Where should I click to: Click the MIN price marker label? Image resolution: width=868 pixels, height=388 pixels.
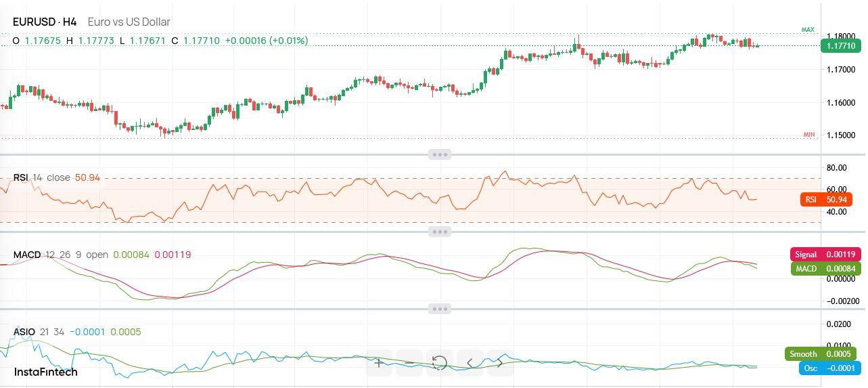point(808,135)
